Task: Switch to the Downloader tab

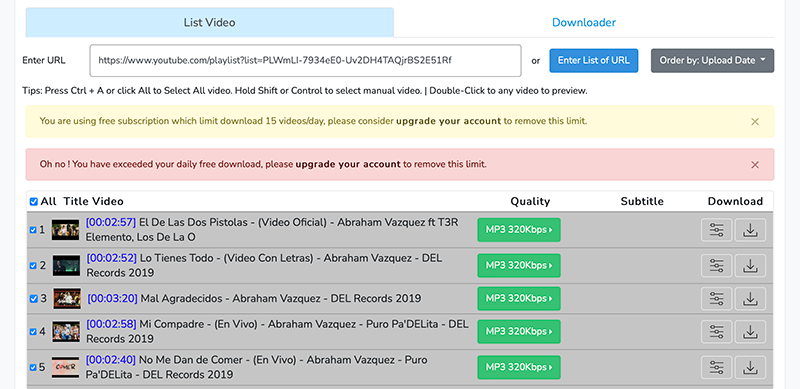Action: 584,22
